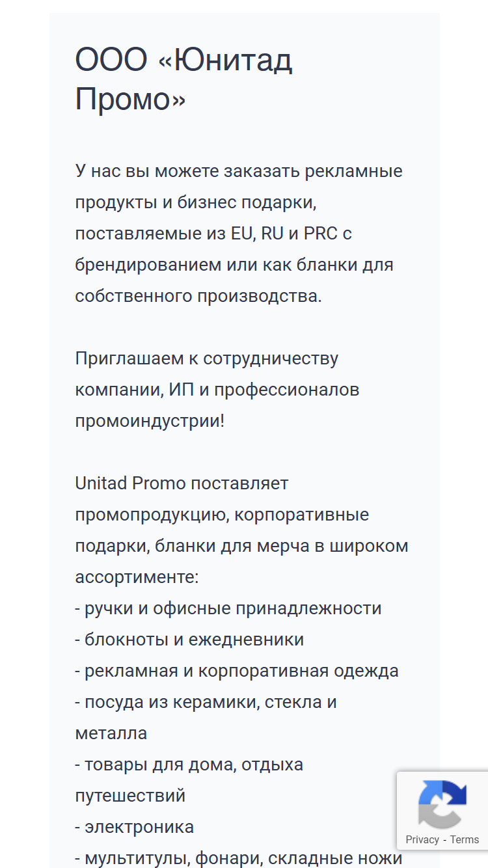The image size is (488, 868).
Task: Click the paragraph "Приглашаем к сотрудничеству"
Action: pos(217,390)
